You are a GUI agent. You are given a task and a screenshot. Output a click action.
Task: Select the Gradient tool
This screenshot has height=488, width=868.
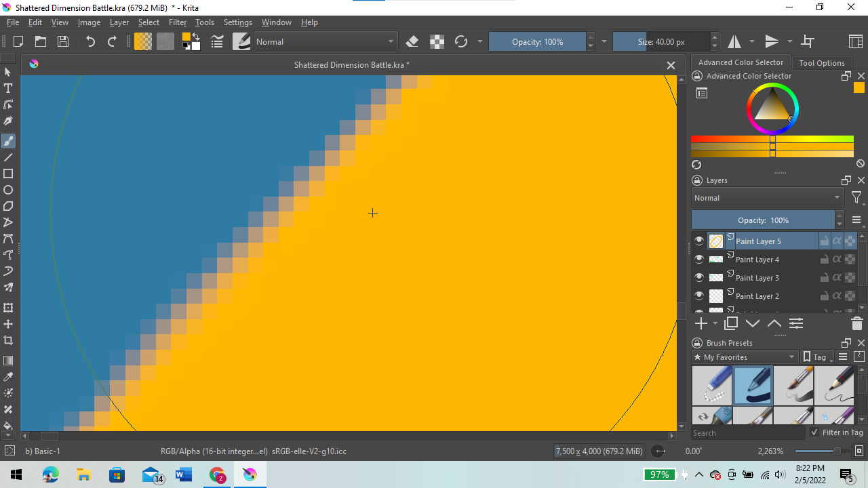pos(8,361)
